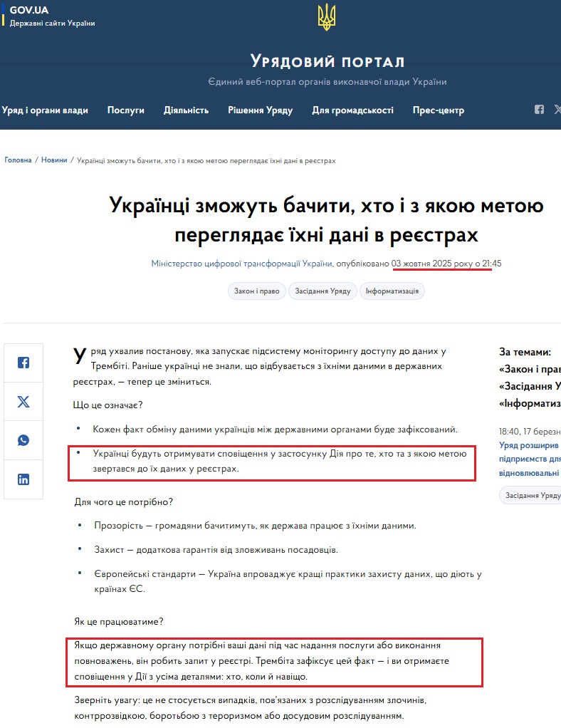Image resolution: width=561 pixels, height=728 pixels.
Task: Click the Засідання Уряду tag in sidebar
Action: 531,495
